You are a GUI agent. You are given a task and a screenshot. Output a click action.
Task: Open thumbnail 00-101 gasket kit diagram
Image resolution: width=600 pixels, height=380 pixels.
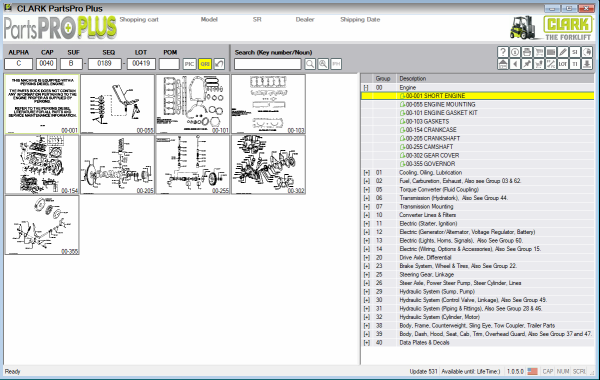coord(193,104)
